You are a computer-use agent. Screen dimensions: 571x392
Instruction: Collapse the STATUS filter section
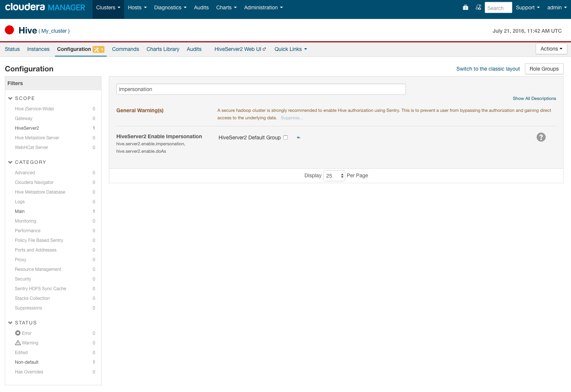(22, 323)
